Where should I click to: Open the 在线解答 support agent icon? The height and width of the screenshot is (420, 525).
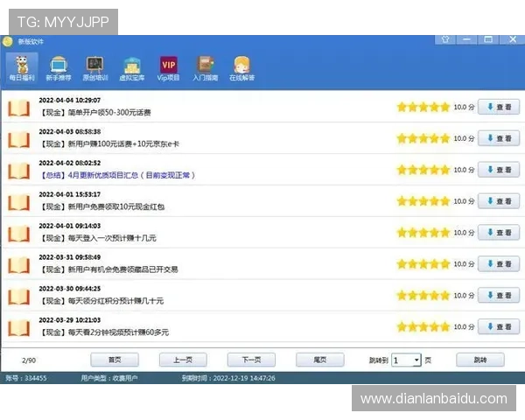pyautogui.click(x=241, y=68)
